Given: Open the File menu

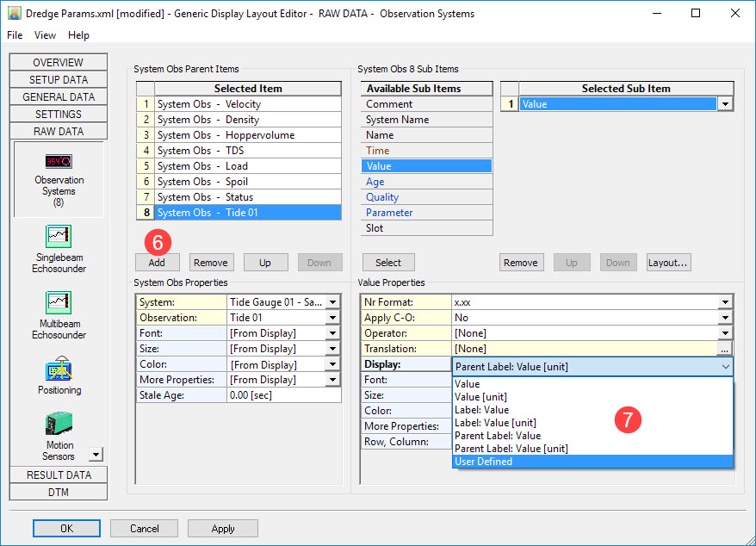Looking at the screenshot, I should coord(15,35).
